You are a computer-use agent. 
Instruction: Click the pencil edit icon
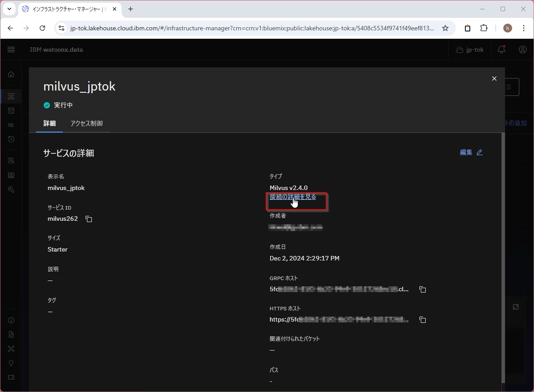click(480, 153)
